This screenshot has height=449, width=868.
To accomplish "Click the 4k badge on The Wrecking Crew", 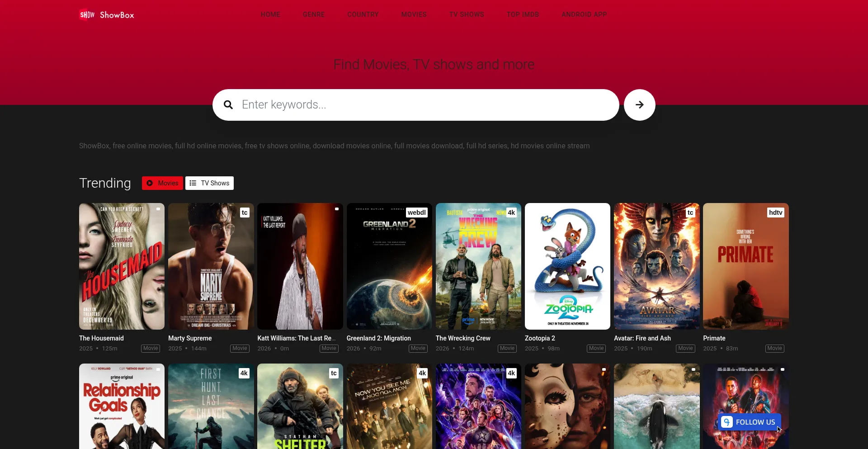I will 511,213.
